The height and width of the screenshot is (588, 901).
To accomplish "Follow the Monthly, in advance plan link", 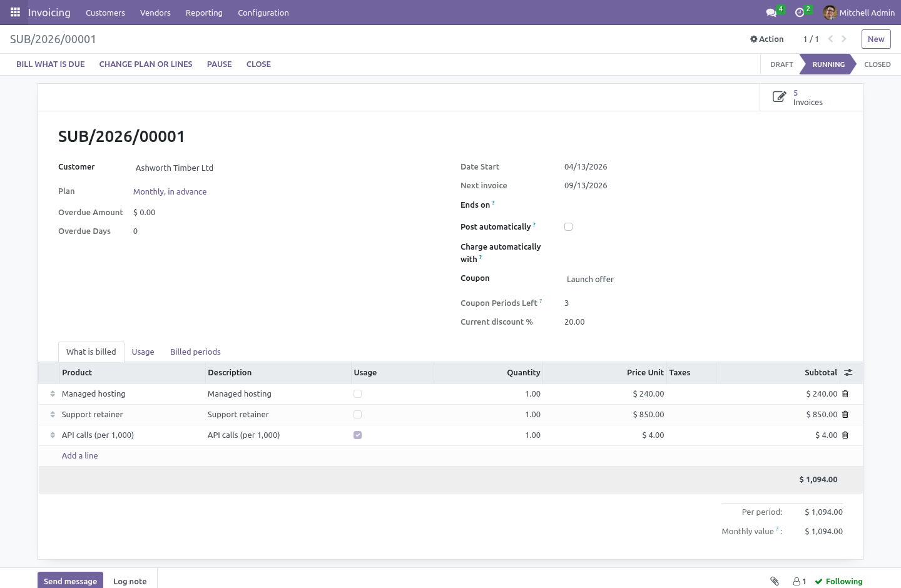I will 170,192.
